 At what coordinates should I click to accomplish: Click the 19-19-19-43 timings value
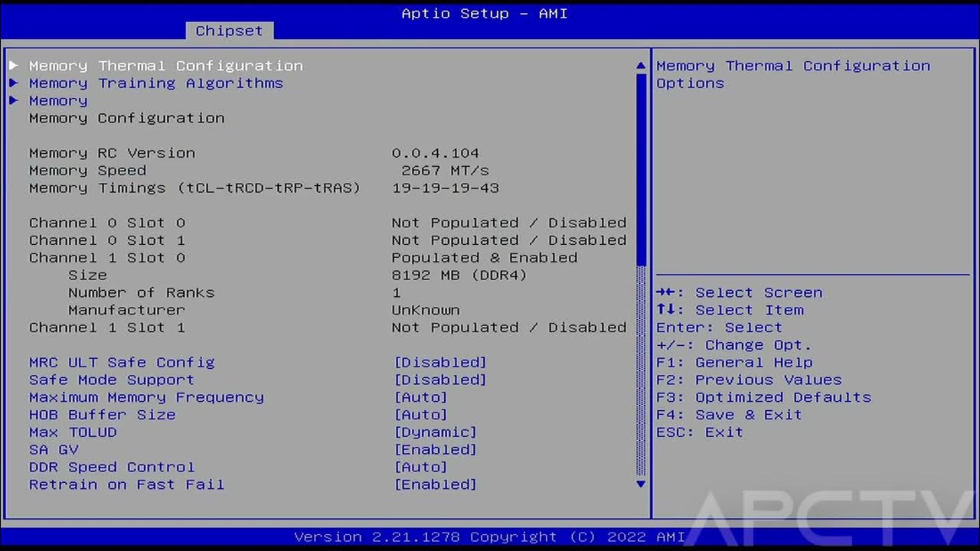tap(445, 188)
